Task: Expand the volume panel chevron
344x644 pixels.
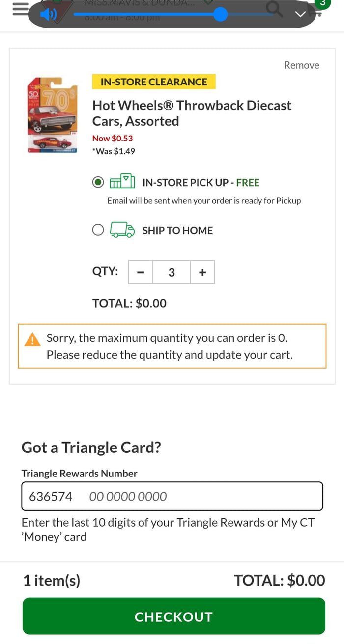Action: (300, 14)
